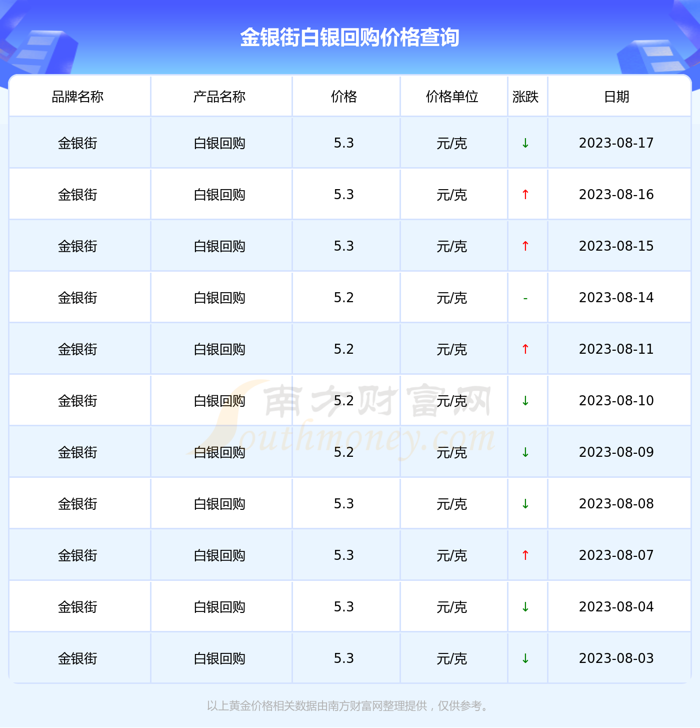Image resolution: width=700 pixels, height=728 pixels.
Task: Click 元/克 unit in the 2023-08-15 row
Action: [452, 247]
